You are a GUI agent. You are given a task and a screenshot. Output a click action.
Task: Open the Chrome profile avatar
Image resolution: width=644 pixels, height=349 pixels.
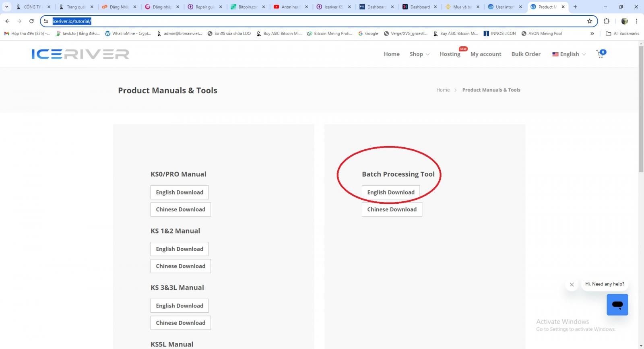[x=625, y=21]
